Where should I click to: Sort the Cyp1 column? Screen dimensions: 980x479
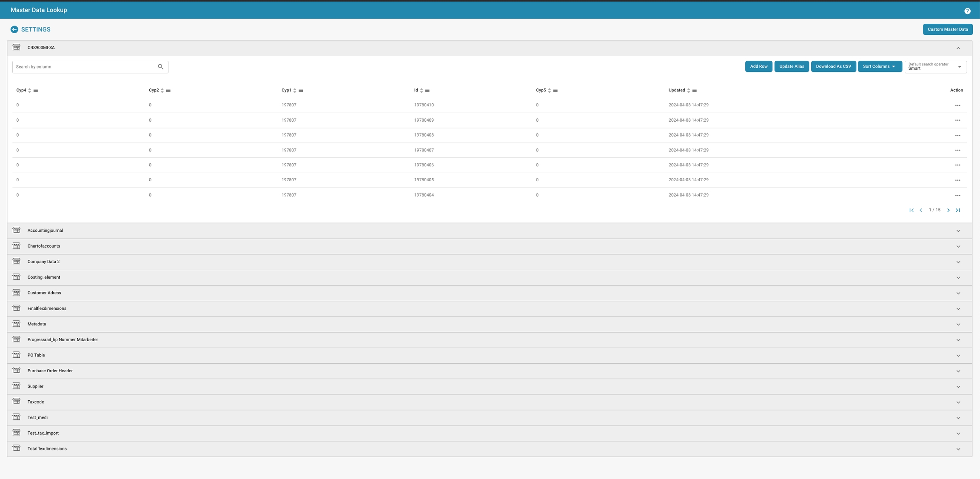coord(294,91)
